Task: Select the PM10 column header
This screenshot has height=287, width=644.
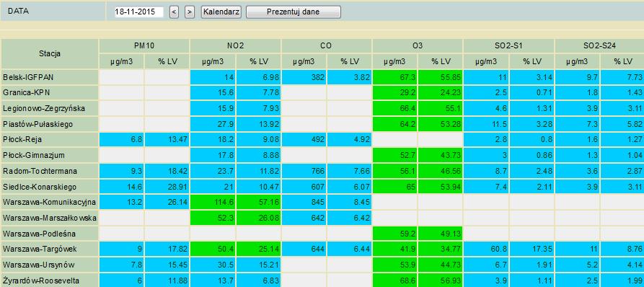Action: point(144,46)
